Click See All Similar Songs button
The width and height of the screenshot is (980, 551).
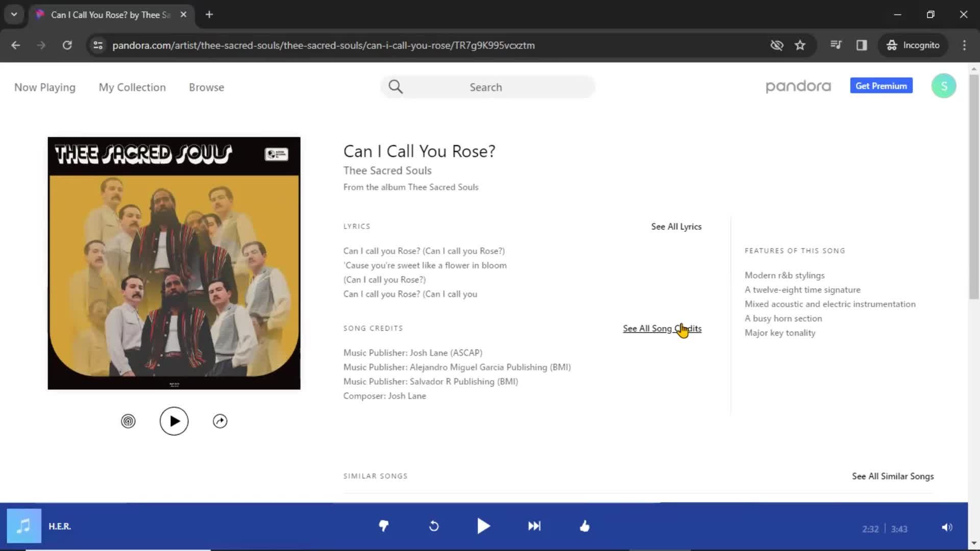pos(893,475)
